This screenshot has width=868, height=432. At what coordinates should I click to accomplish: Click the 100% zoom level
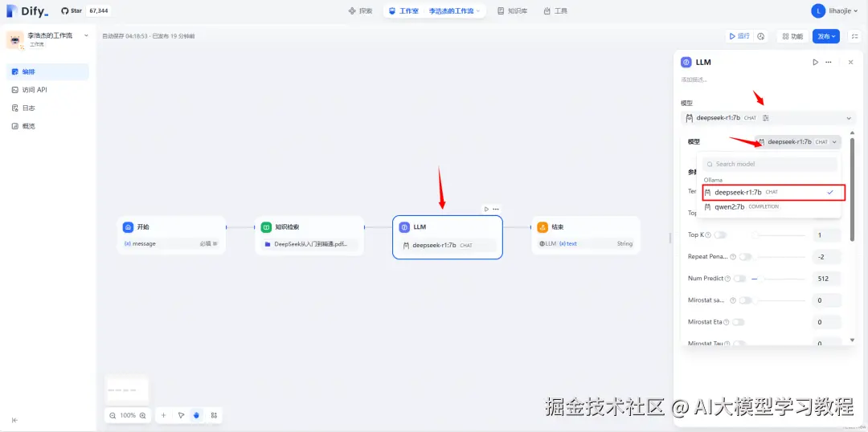coord(128,415)
